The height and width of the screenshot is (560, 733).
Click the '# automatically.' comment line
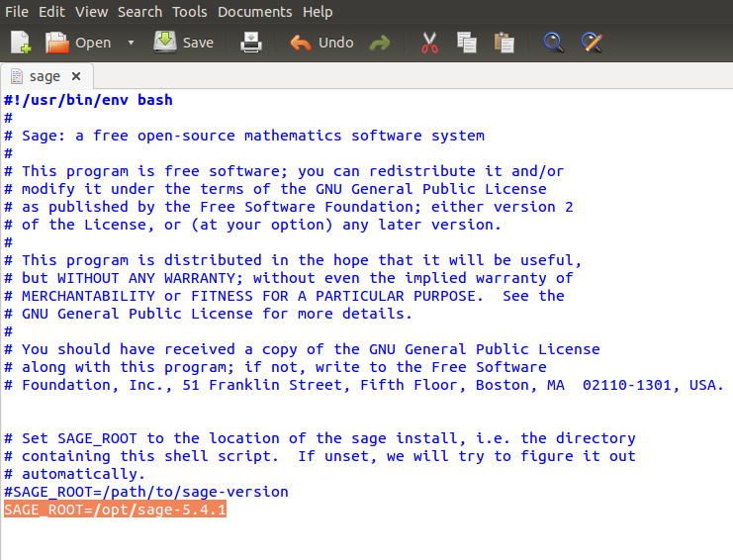pos(75,474)
